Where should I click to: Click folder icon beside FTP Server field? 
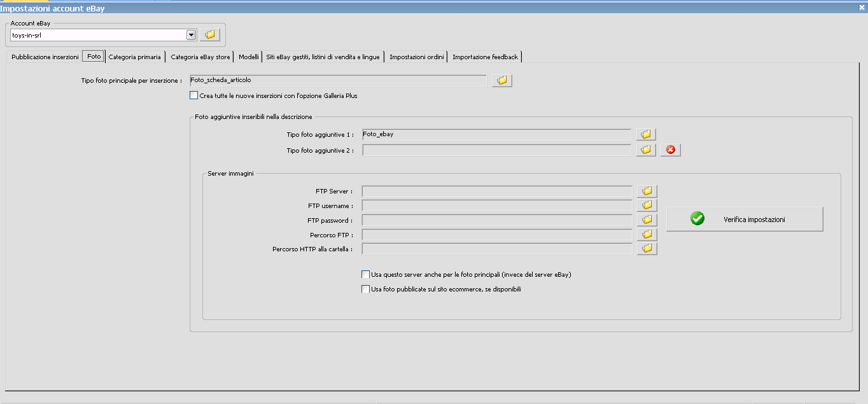647,192
